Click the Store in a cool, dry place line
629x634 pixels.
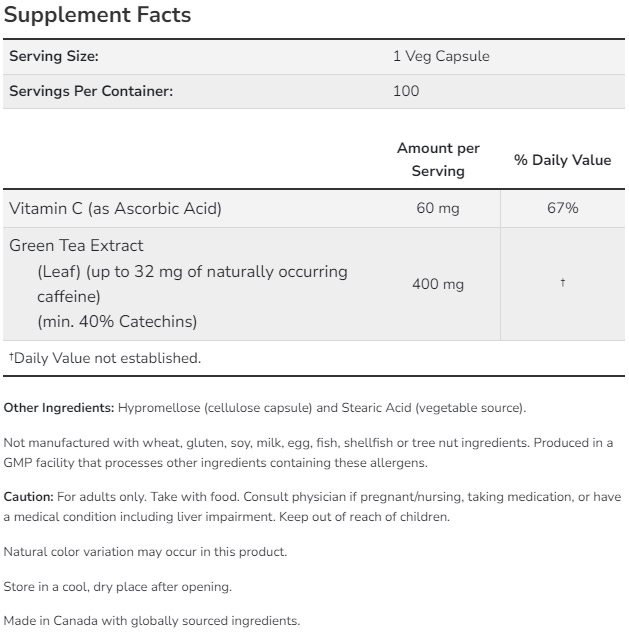click(118, 587)
